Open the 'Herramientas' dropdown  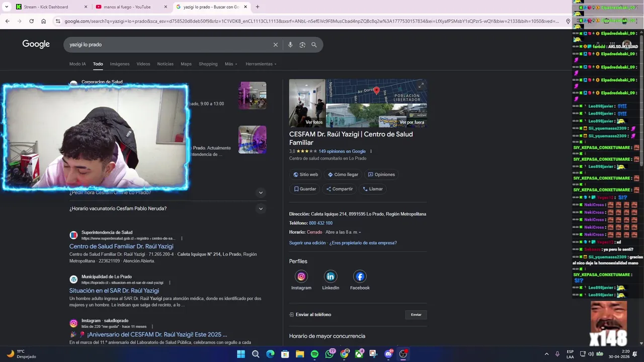coord(261,64)
